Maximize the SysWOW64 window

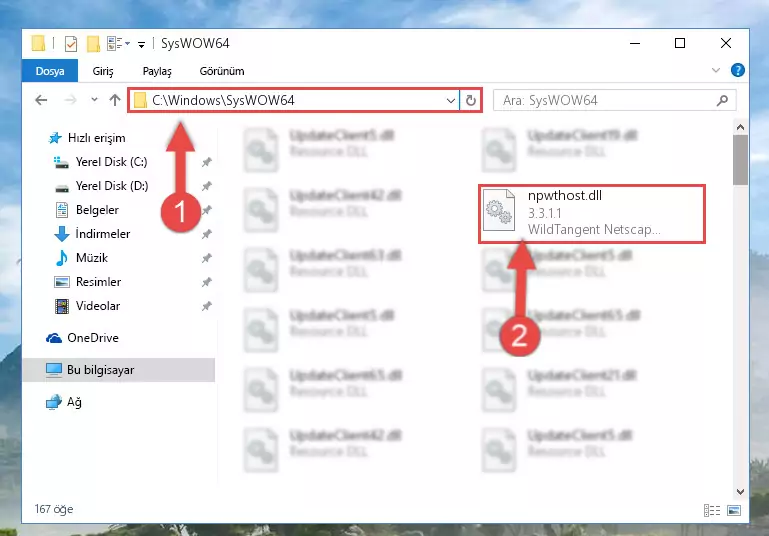tap(680, 43)
